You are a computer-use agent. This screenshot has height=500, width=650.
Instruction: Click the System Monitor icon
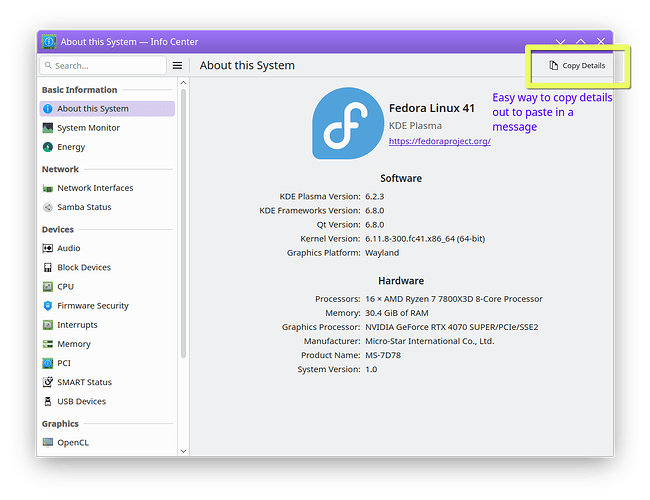click(48, 128)
